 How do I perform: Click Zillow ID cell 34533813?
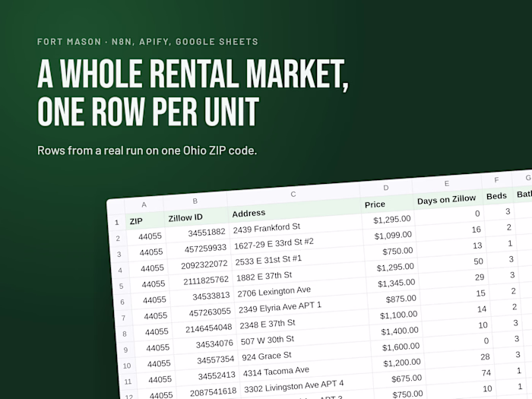(202, 297)
